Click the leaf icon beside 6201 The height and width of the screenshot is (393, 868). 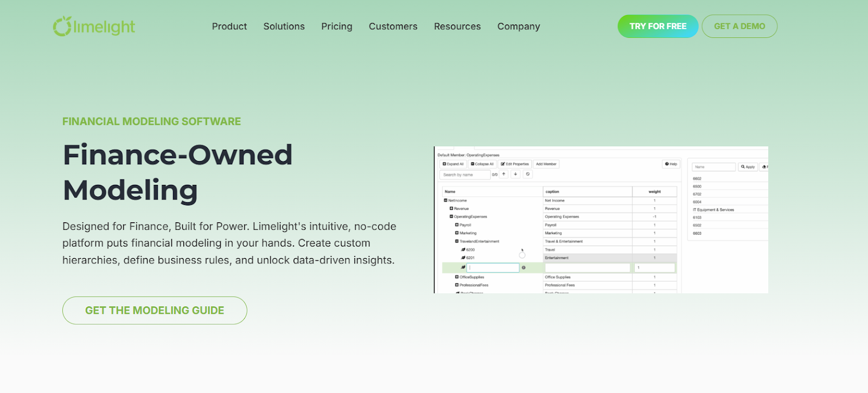(463, 258)
